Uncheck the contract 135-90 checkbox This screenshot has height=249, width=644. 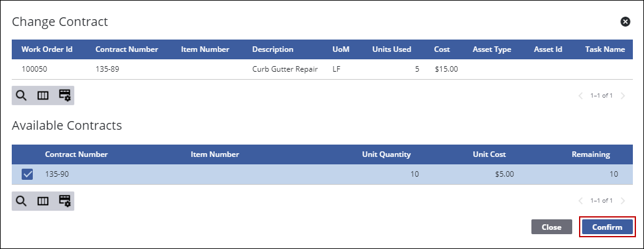coord(27,174)
